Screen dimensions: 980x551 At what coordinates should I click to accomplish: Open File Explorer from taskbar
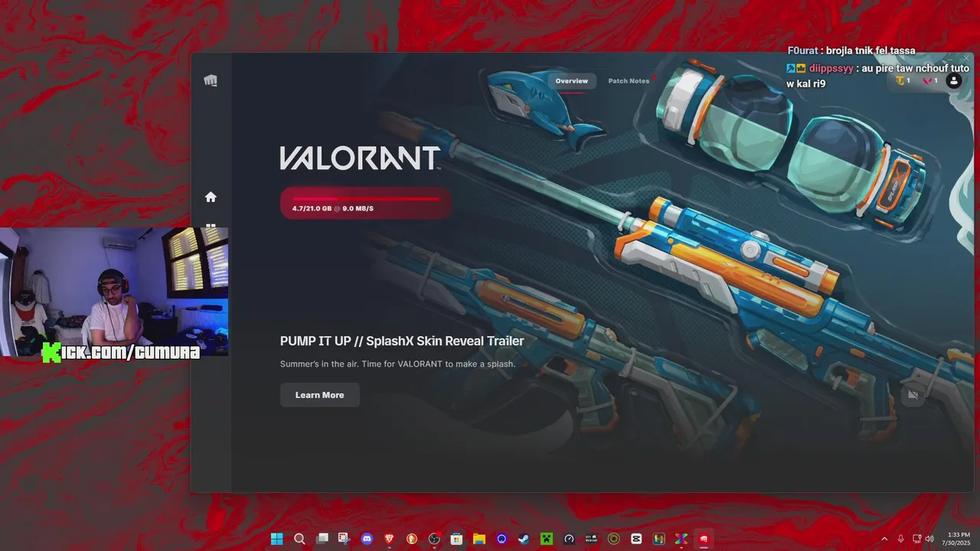click(479, 539)
